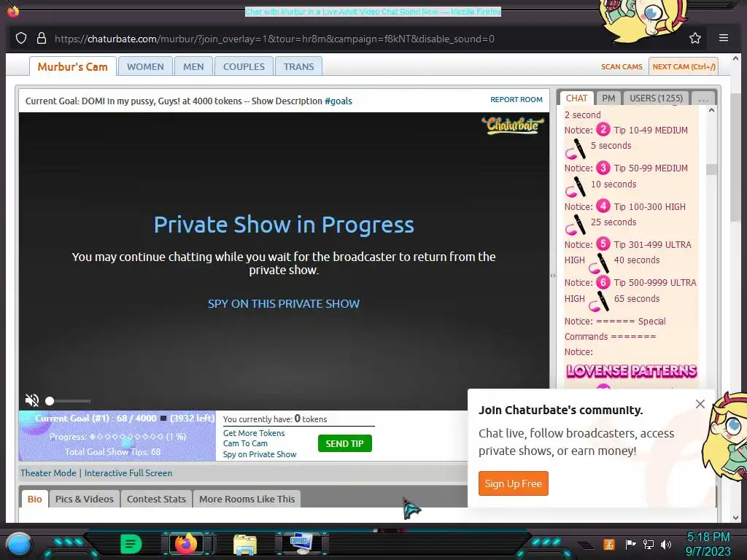Click the level 4 tip badge icon
Viewport: 747px width, 560px height.
point(603,206)
